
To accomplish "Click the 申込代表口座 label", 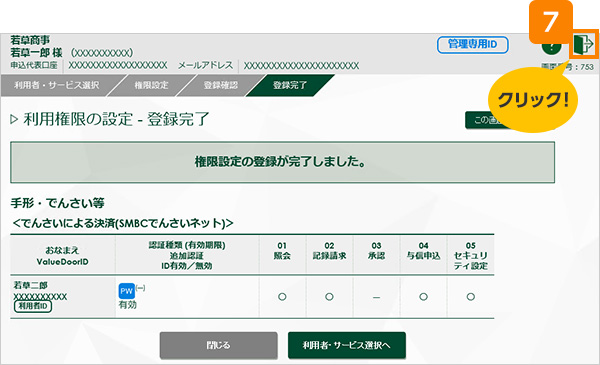I will tap(34, 65).
